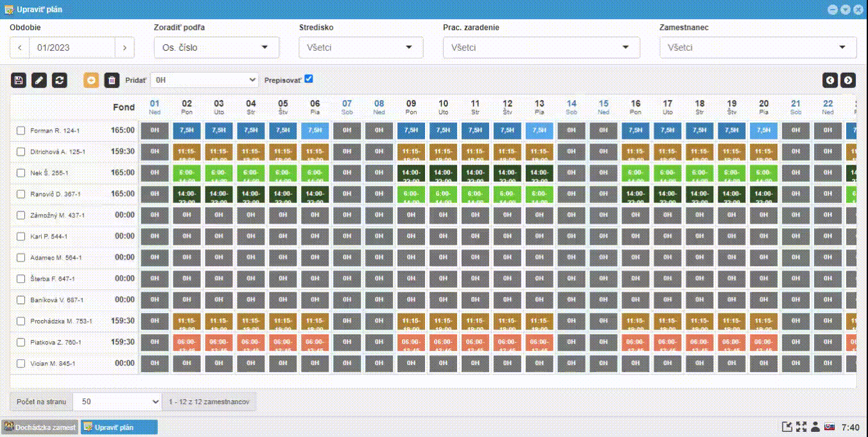Click the pencil edit icon in toolbar
The image size is (868, 437).
pos(39,80)
